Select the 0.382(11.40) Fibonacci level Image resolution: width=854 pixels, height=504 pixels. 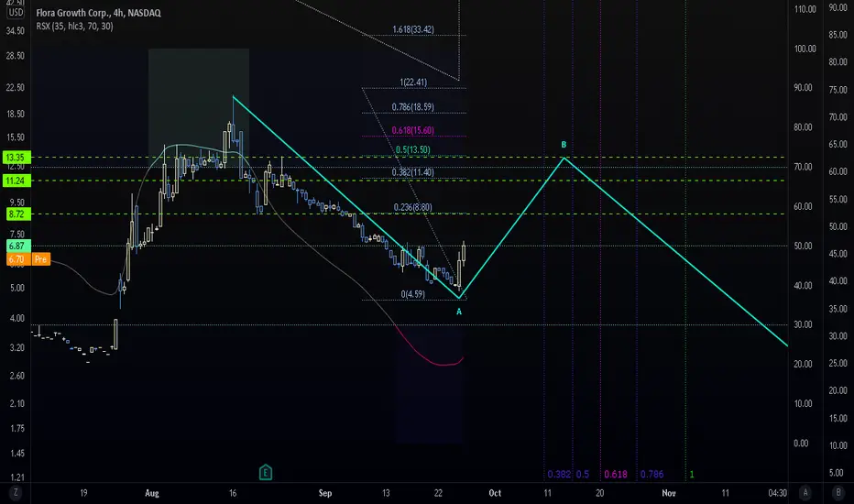click(413, 172)
